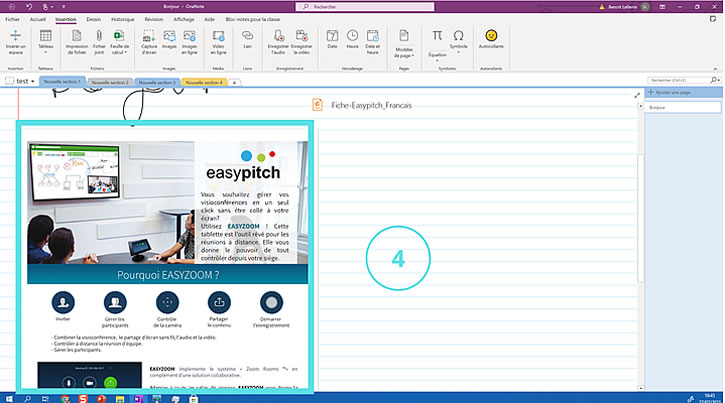Open the Fichier menu

click(x=12, y=19)
